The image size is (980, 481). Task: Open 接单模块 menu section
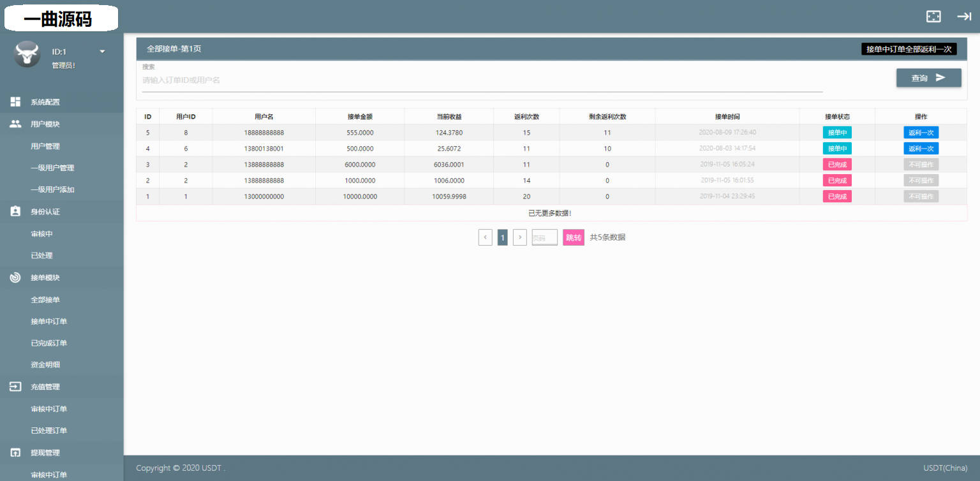(x=62, y=277)
